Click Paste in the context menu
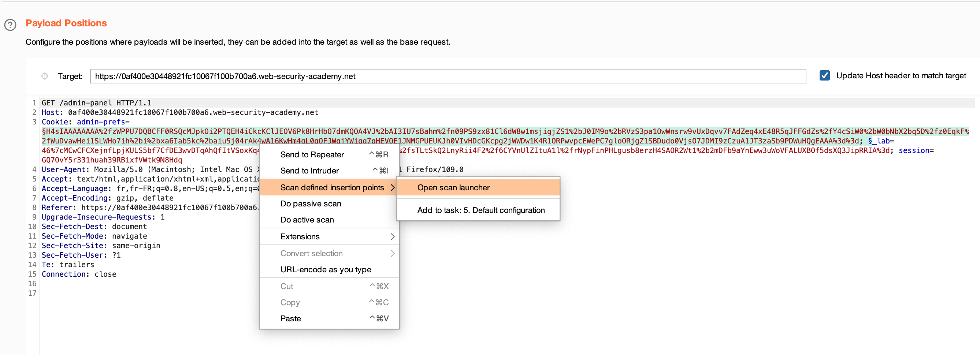 [x=290, y=318]
